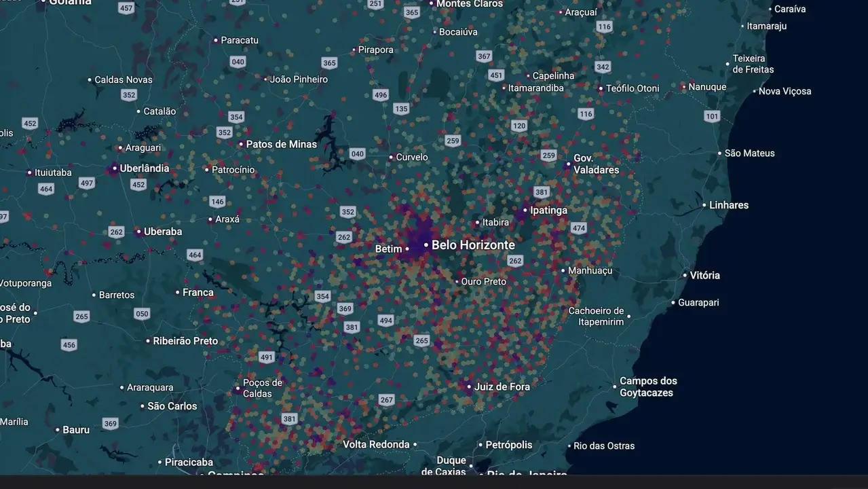Click the 040 shield near Paracatu
The image size is (868, 489).
coord(238,62)
